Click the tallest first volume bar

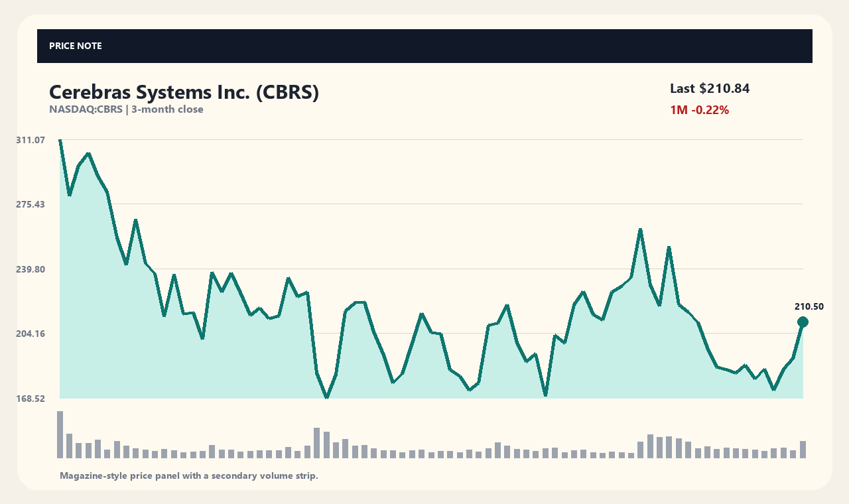click(60, 435)
